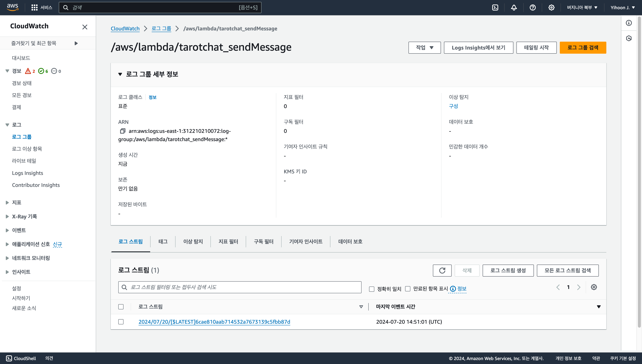Enable the 만료된 항목 표시 checkbox
642x364 pixels.
[408, 289]
